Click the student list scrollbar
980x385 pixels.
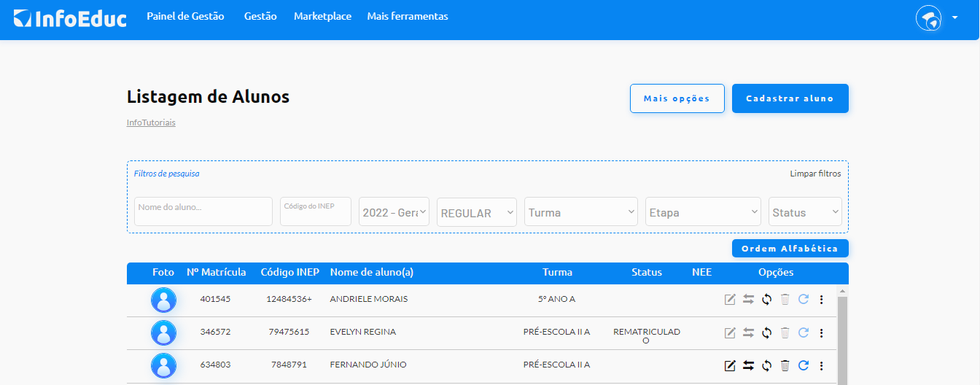(x=842, y=341)
